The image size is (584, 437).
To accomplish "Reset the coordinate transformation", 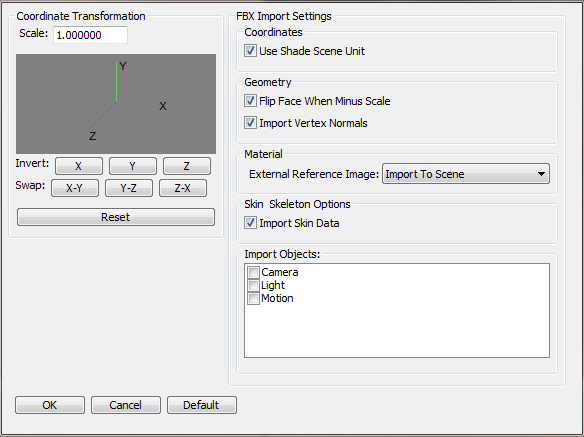I will tap(116, 217).
